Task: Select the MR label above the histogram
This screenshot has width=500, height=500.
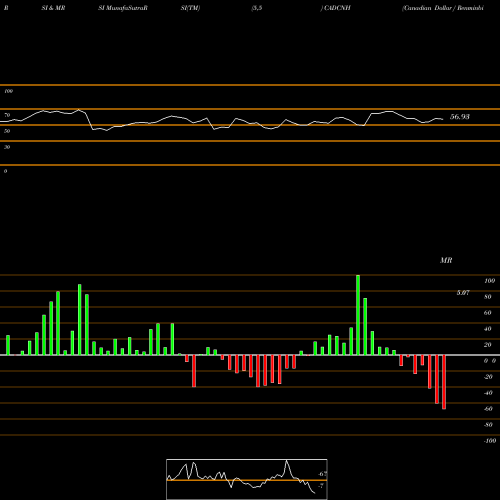Action: [446, 260]
